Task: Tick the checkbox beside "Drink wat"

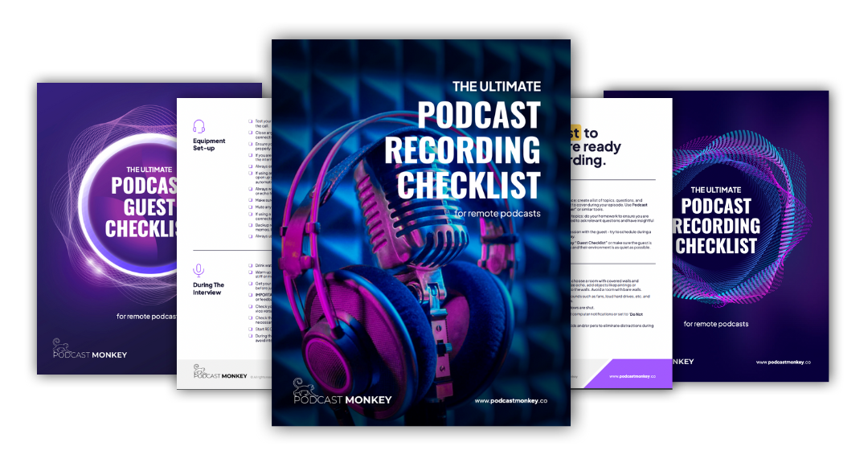Action: coord(250,266)
